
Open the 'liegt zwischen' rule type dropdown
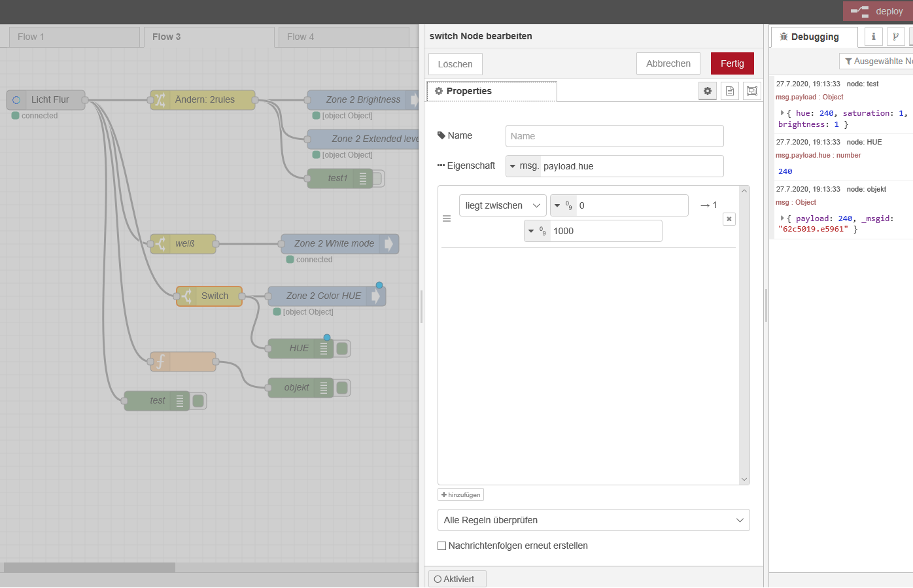pyautogui.click(x=503, y=205)
